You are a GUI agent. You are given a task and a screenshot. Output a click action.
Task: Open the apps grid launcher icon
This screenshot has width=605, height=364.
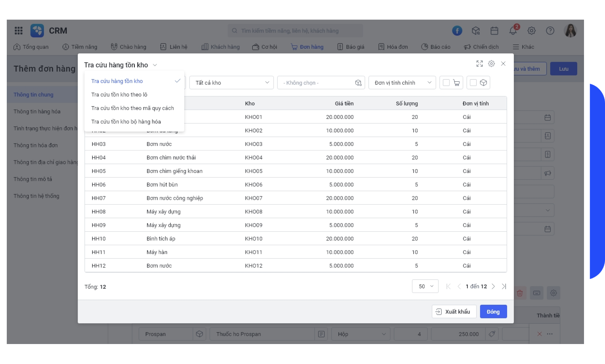(19, 31)
